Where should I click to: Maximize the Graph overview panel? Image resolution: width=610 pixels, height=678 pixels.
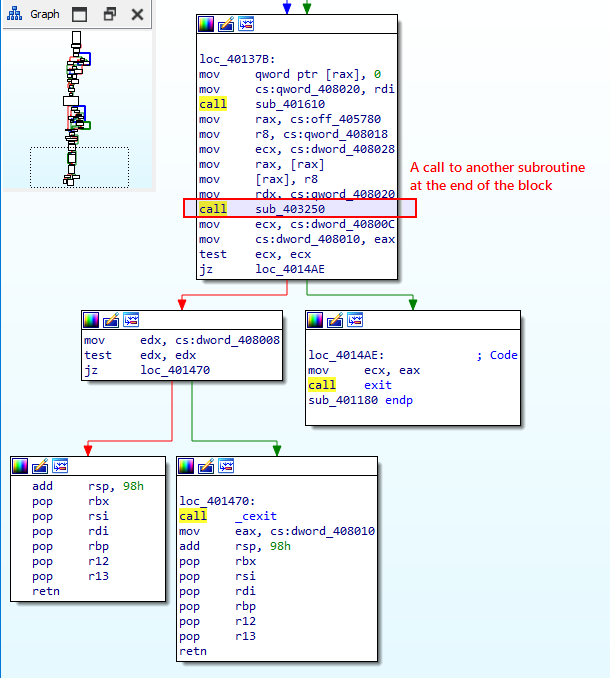[79, 14]
